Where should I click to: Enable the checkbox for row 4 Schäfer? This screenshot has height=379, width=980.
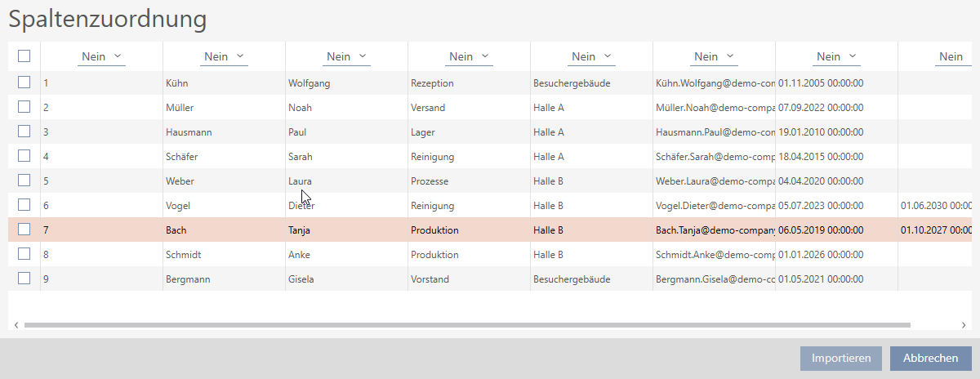pos(24,156)
